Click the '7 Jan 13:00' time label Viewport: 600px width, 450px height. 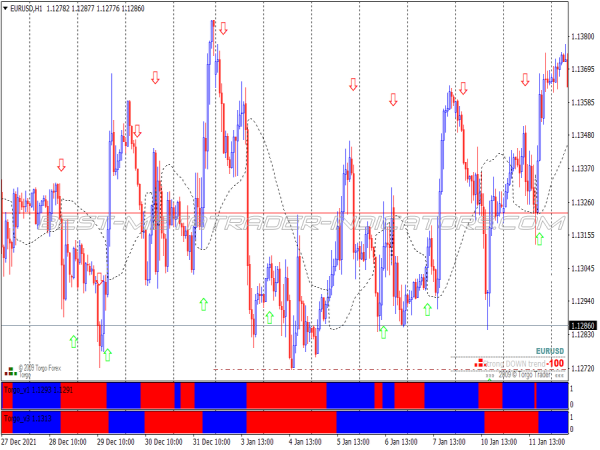[449, 442]
